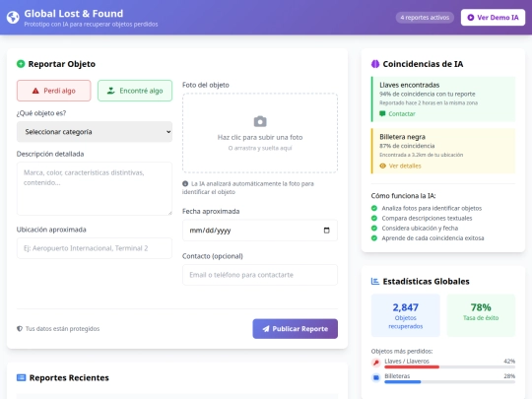Click the brain icon beside Coincidencias de IA

375,64
